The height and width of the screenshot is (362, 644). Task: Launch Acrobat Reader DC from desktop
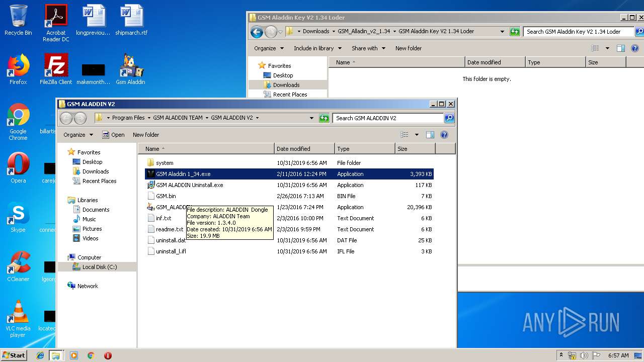click(56, 23)
